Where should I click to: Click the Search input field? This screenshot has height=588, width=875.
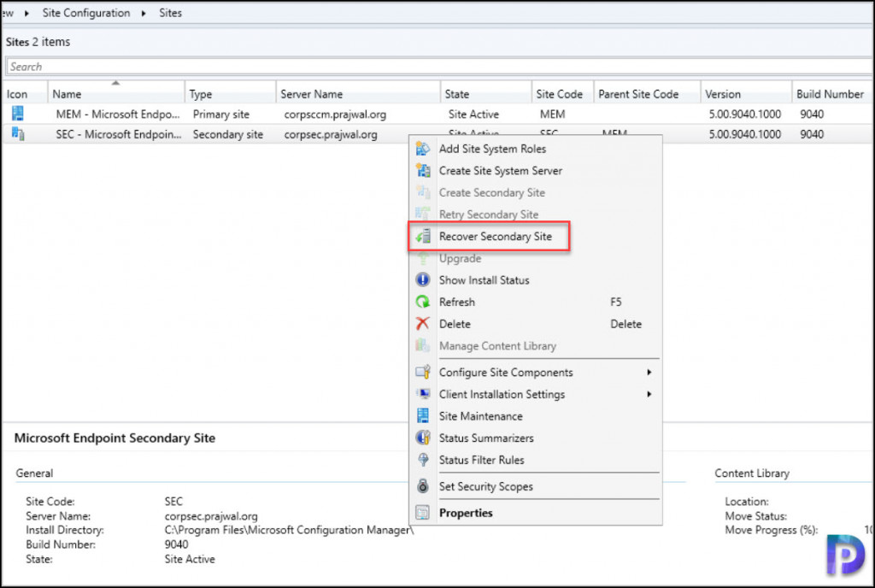(x=438, y=67)
